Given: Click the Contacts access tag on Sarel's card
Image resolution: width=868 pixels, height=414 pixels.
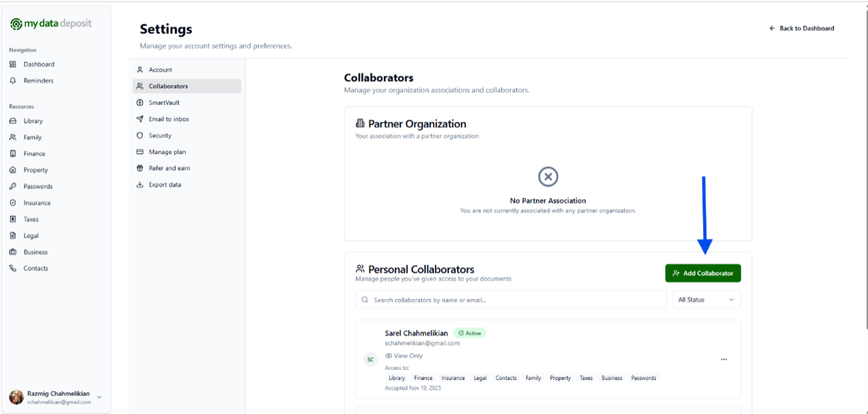Looking at the screenshot, I should point(506,378).
